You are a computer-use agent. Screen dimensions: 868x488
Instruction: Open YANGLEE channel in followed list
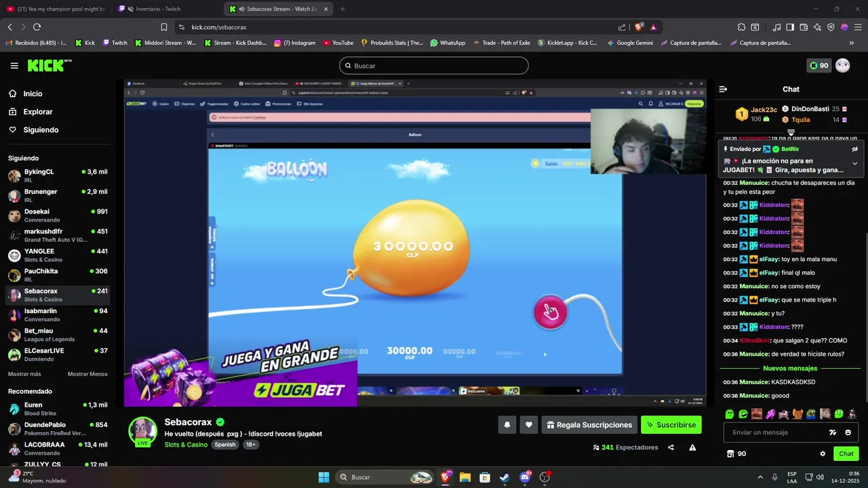point(58,255)
